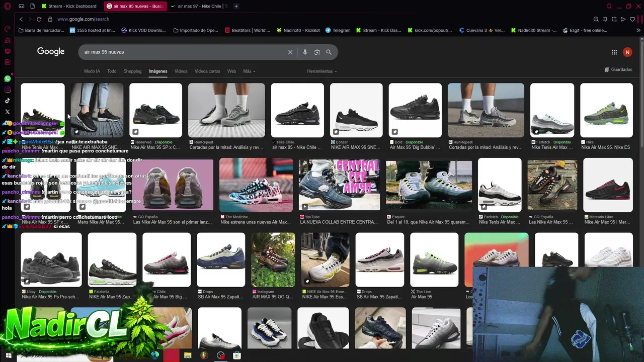Screen dimensions: 644x362
Task: Clear the search query with X
Action: pos(290,52)
